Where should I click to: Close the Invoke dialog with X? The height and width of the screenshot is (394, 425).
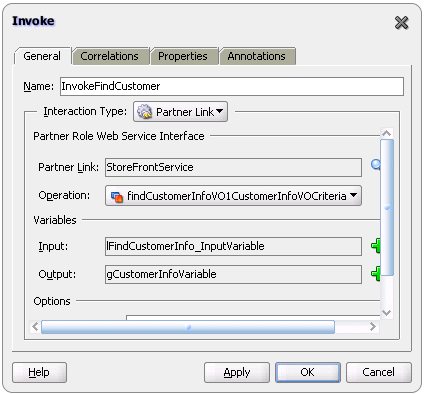tap(401, 23)
